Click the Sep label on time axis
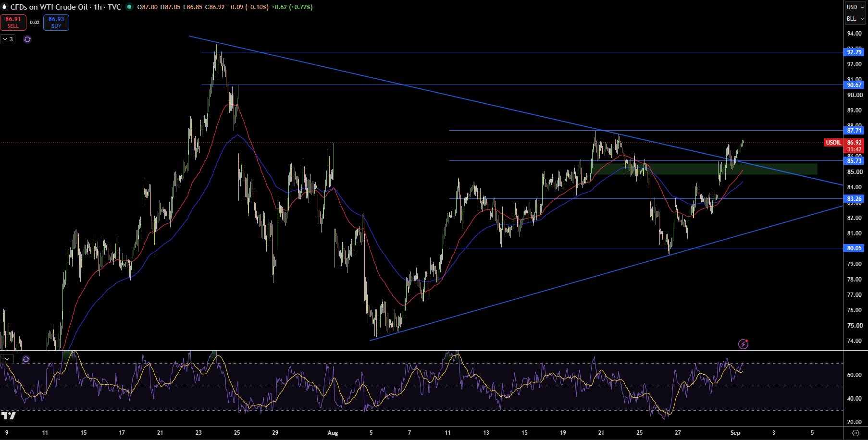868x440 pixels. point(735,433)
